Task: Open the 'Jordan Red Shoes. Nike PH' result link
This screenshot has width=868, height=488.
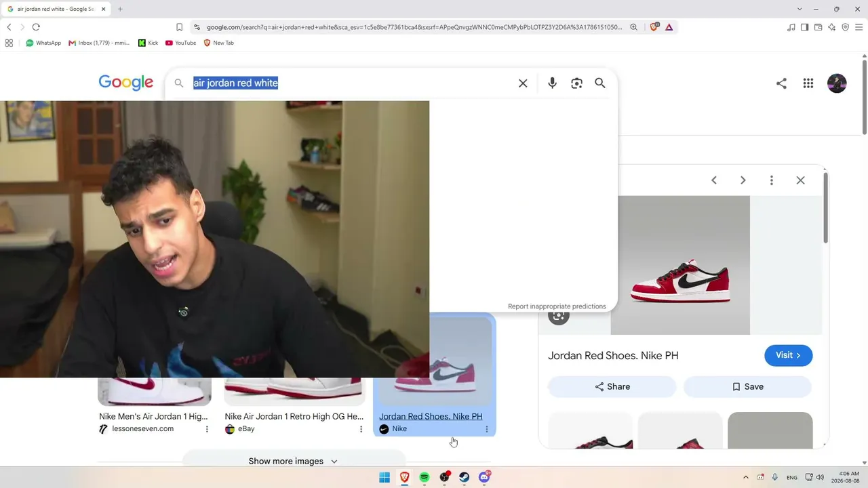Action: click(431, 417)
